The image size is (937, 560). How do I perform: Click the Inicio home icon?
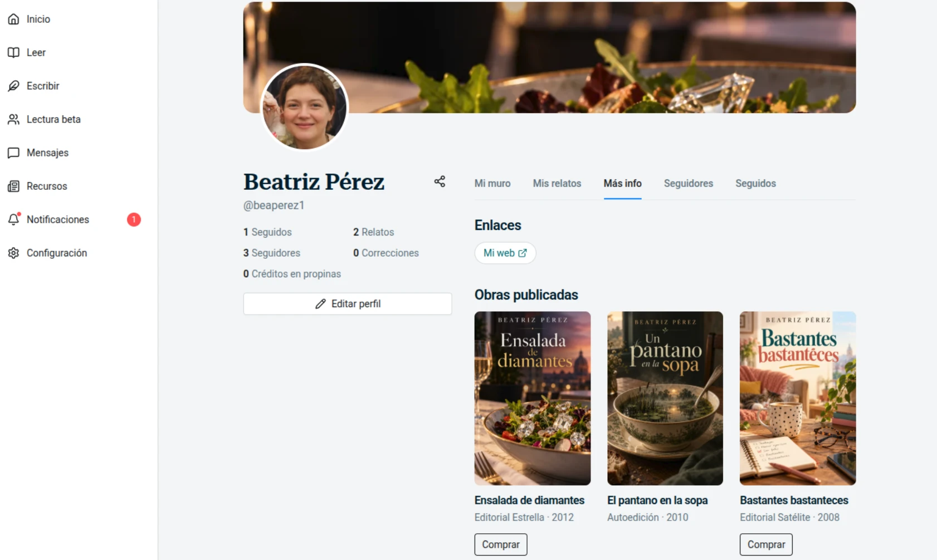(x=13, y=19)
